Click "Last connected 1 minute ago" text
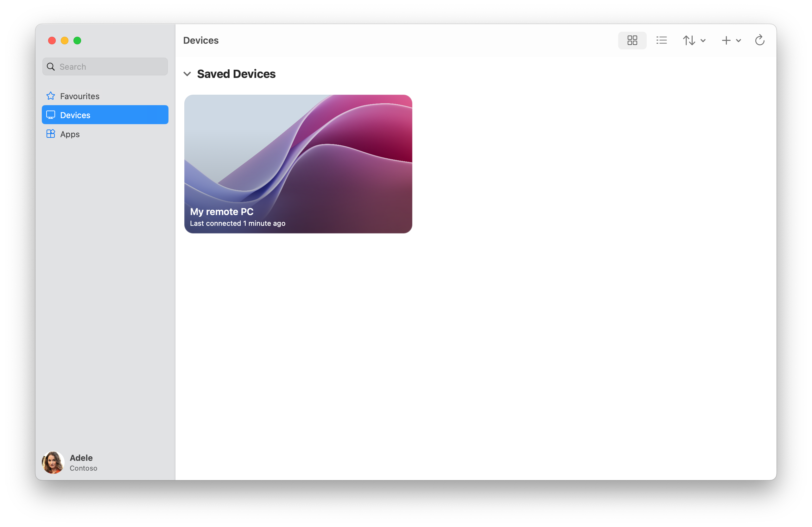The width and height of the screenshot is (812, 527). point(238,223)
